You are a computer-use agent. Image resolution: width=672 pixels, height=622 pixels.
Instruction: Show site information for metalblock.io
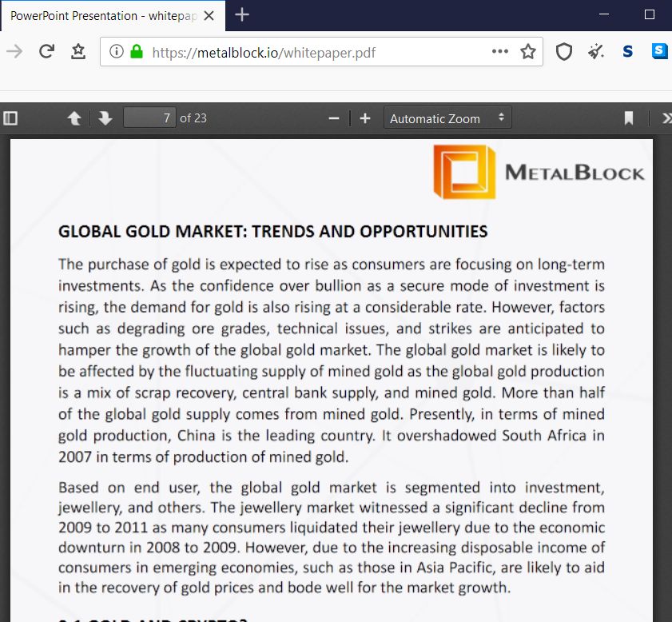click(116, 52)
